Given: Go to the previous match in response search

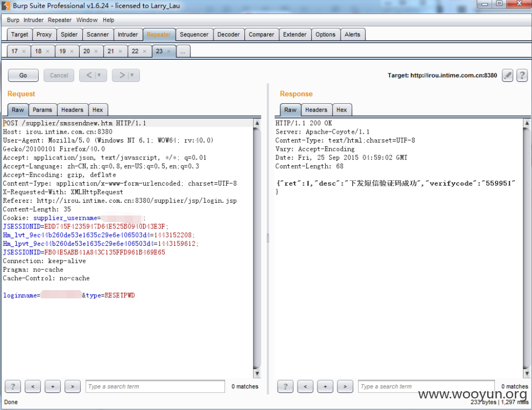Looking at the screenshot, I should click(305, 386).
